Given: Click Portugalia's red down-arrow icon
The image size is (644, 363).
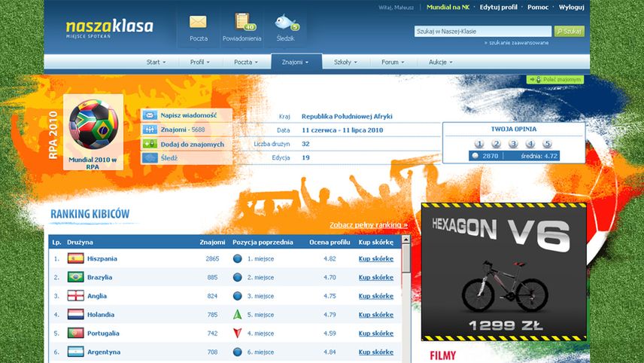Looking at the screenshot, I should (238, 333).
